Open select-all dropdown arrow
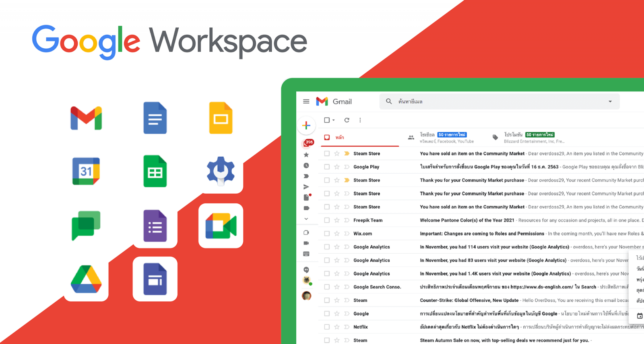 pyautogui.click(x=334, y=120)
